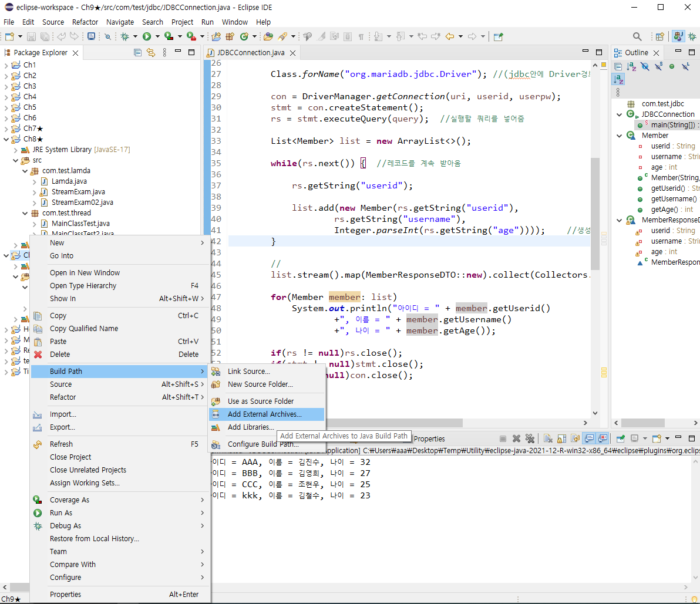Toggle Hide Non-Public Members in Outline

coord(672,67)
